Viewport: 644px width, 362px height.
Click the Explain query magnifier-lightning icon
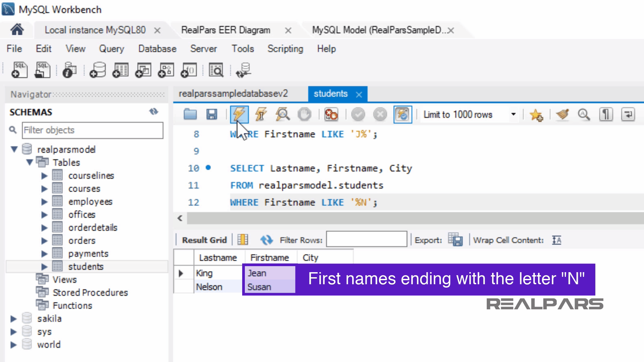282,115
